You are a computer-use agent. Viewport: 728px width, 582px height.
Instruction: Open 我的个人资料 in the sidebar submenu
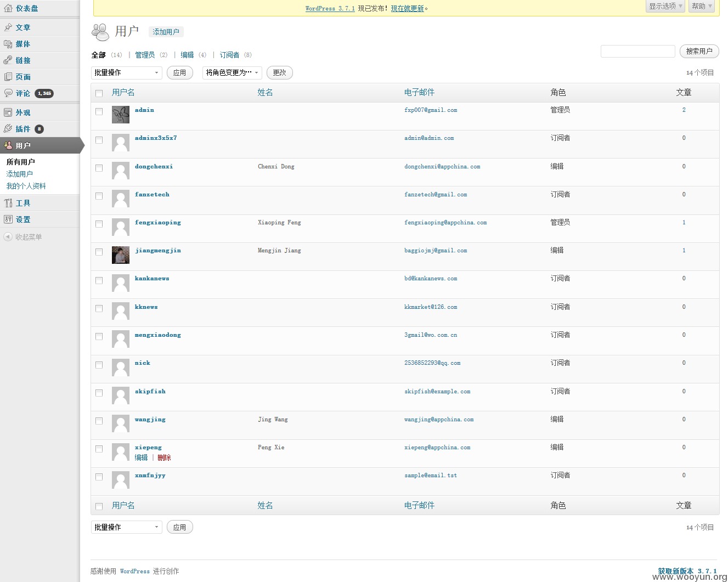26,186
